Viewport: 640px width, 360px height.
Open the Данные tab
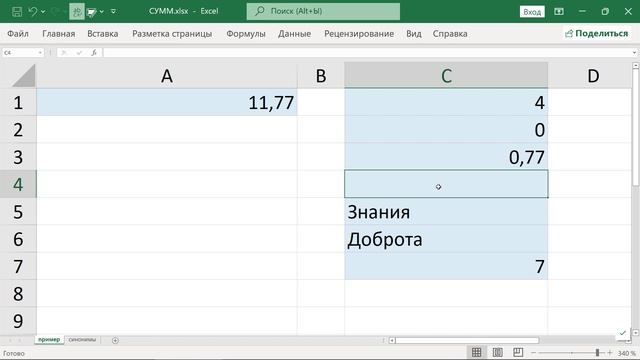point(294,34)
